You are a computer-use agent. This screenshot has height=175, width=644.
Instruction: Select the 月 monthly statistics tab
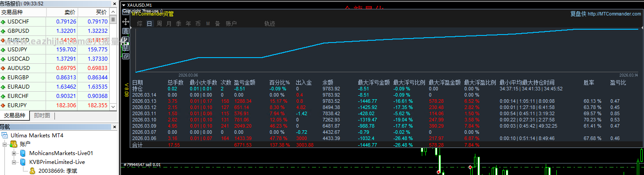pyautogui.click(x=169, y=23)
